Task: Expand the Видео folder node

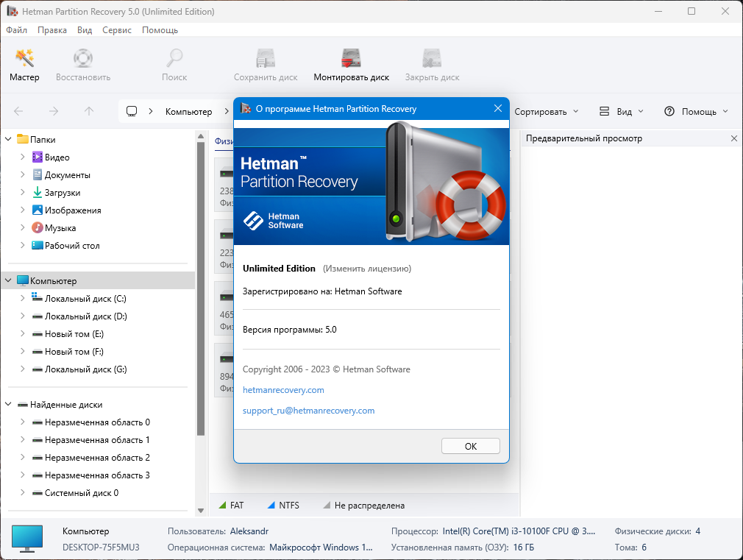Action: pos(23,157)
